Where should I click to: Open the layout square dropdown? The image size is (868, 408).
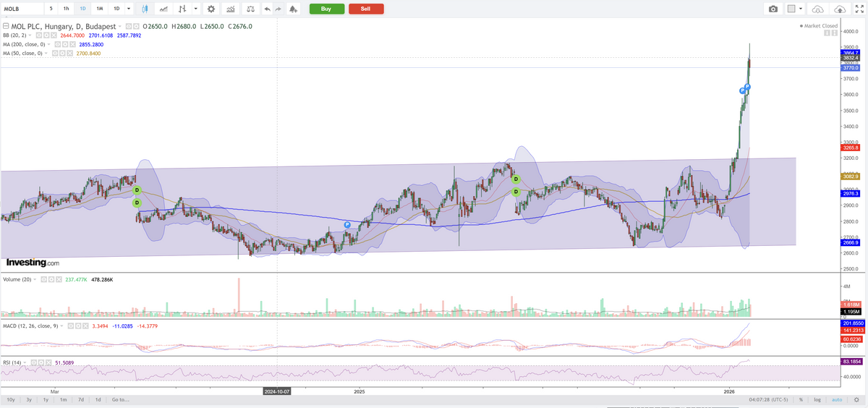pyautogui.click(x=795, y=9)
